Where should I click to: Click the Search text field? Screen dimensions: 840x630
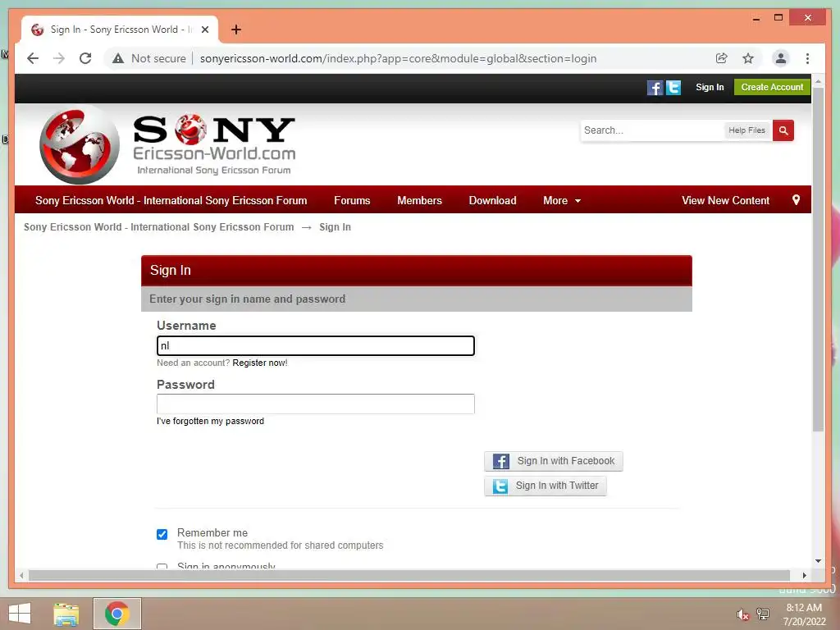(652, 130)
